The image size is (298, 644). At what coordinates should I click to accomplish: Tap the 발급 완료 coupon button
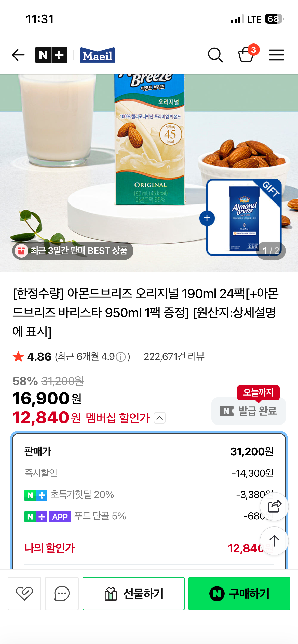(249, 411)
